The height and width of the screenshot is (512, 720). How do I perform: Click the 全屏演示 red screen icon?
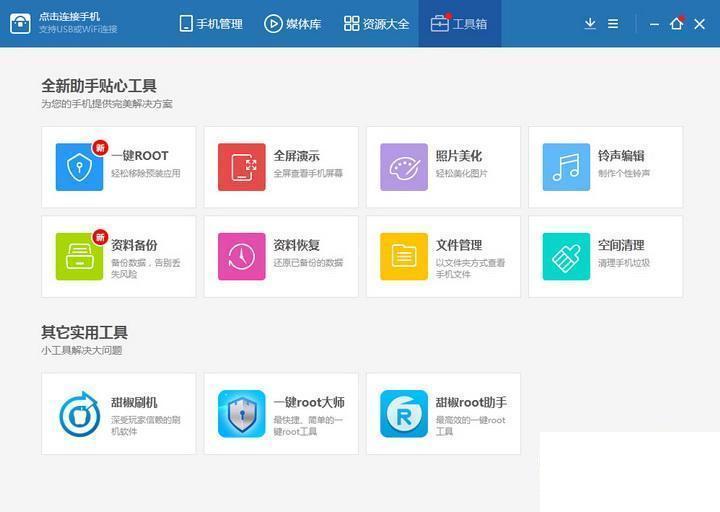click(x=242, y=167)
